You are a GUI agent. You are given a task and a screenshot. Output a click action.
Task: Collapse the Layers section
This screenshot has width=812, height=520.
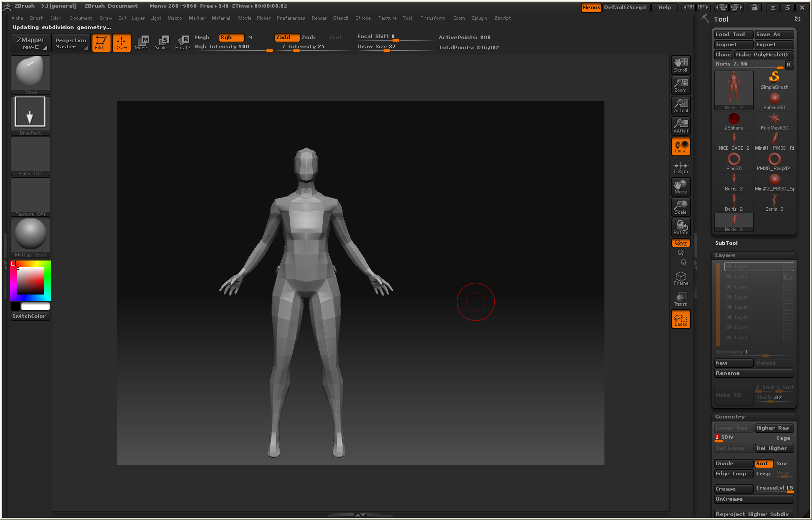click(725, 255)
